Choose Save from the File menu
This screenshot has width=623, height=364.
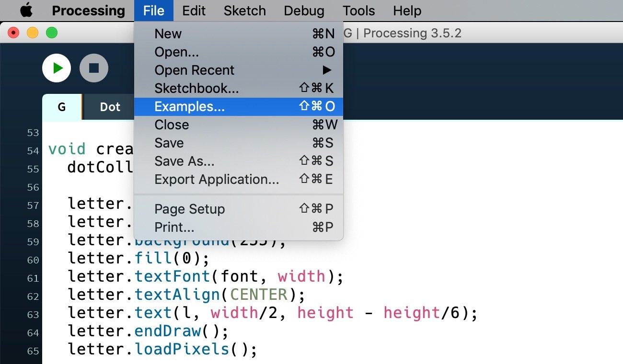(239, 143)
